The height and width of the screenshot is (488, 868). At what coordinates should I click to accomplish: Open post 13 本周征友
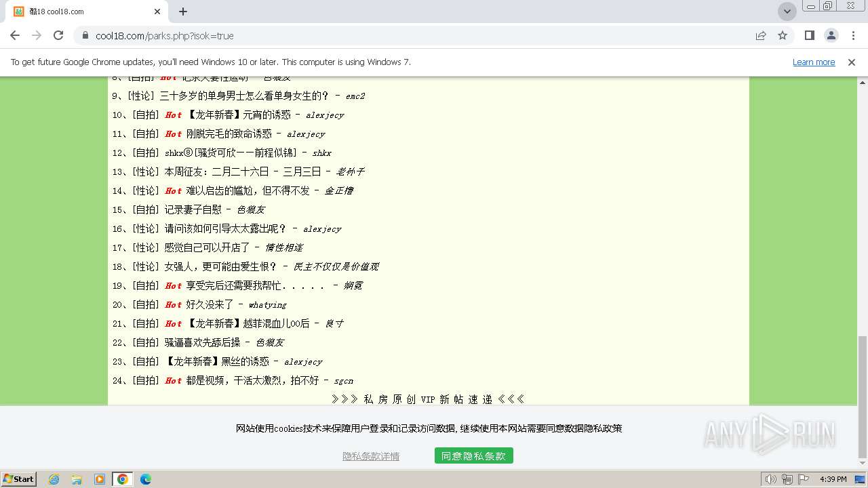point(243,172)
